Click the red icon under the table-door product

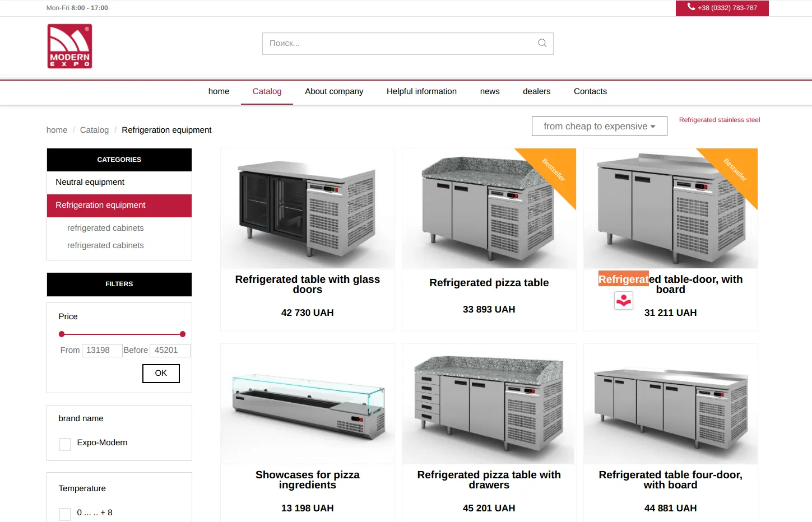[x=624, y=301]
